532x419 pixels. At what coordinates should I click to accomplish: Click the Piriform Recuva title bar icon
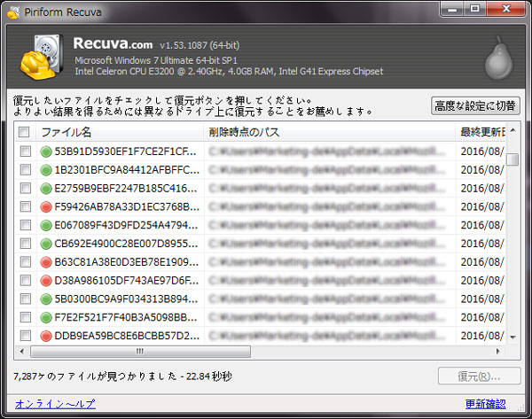(x=13, y=12)
